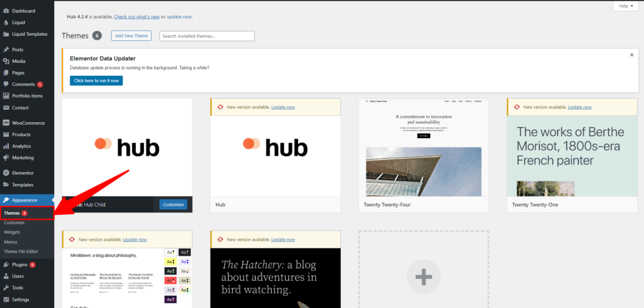Click the 'Elementor Data Updater' heading

103,59
